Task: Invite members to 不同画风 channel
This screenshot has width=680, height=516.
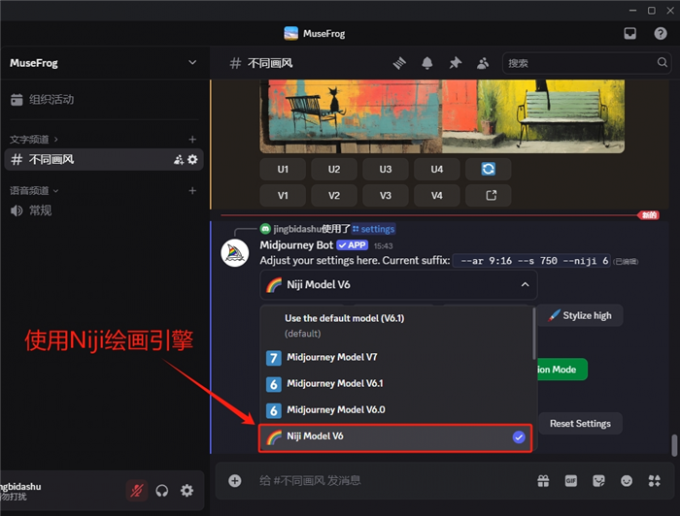Action: click(178, 160)
